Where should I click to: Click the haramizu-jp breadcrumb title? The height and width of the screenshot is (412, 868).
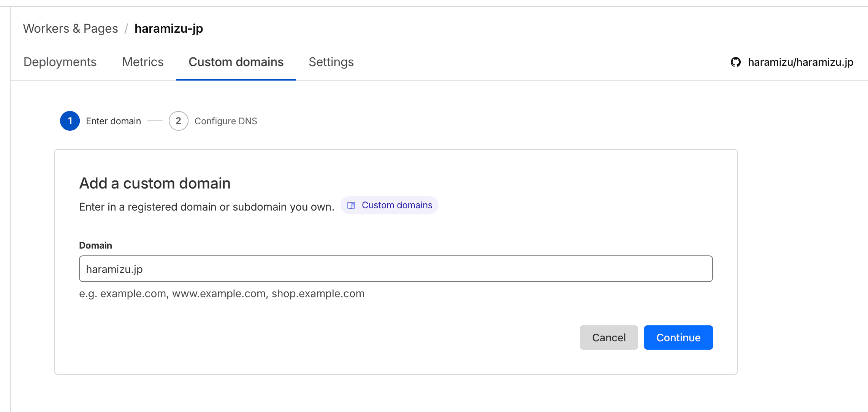(x=169, y=29)
